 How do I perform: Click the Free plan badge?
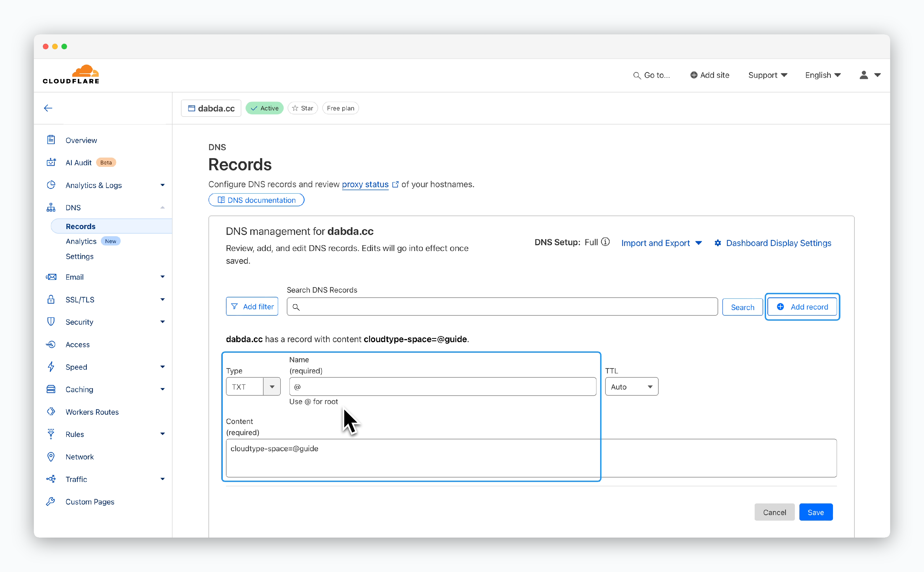point(341,108)
